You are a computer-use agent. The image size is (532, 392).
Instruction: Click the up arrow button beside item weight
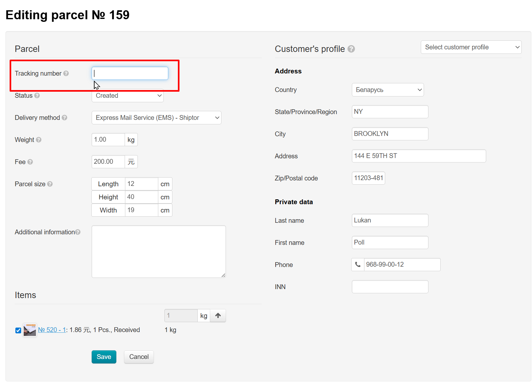click(218, 316)
